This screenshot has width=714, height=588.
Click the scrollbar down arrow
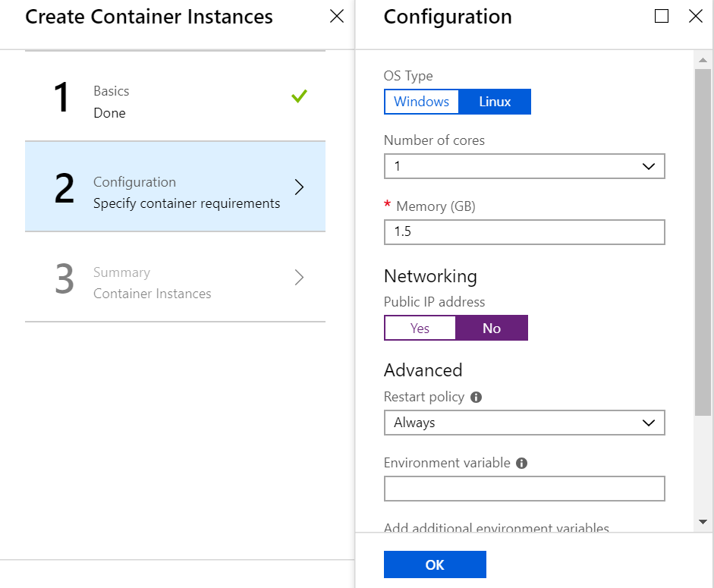(703, 522)
